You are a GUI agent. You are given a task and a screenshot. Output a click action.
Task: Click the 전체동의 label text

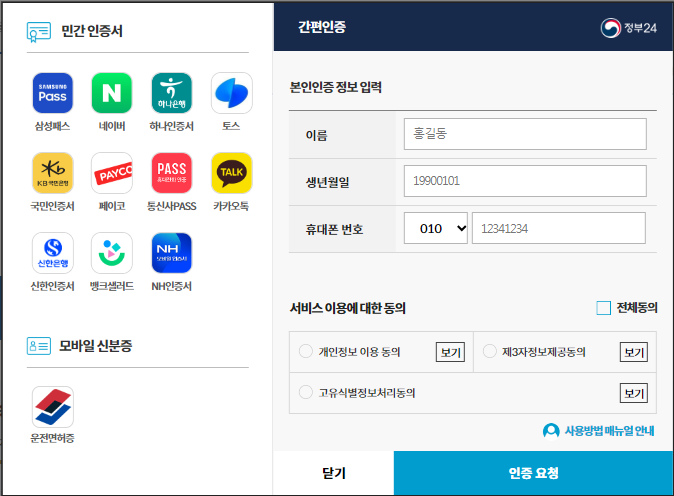coord(637,308)
